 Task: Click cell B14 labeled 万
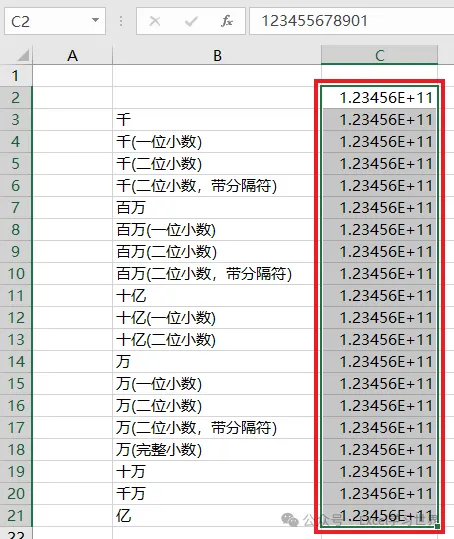click(217, 362)
